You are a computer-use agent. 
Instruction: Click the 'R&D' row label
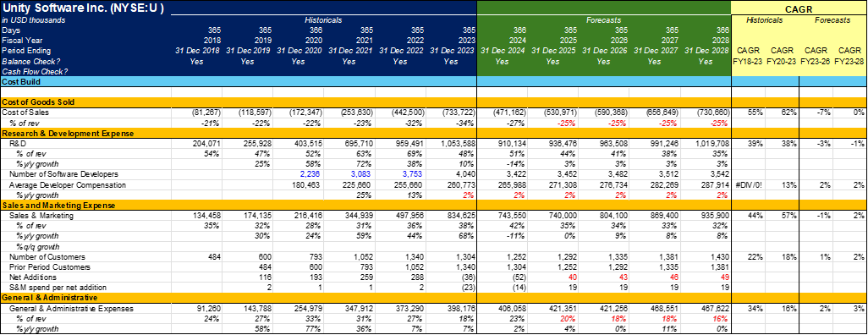pos(18,143)
